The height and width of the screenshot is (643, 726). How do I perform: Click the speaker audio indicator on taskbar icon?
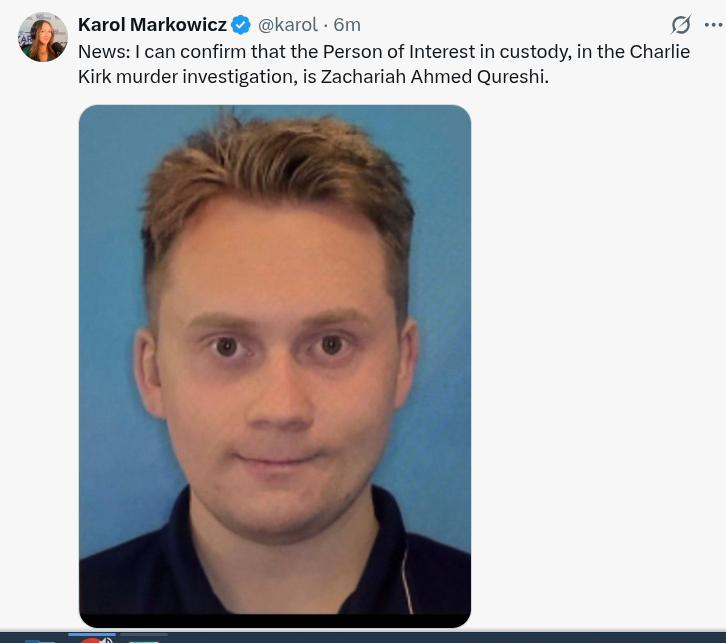click(x=107, y=640)
